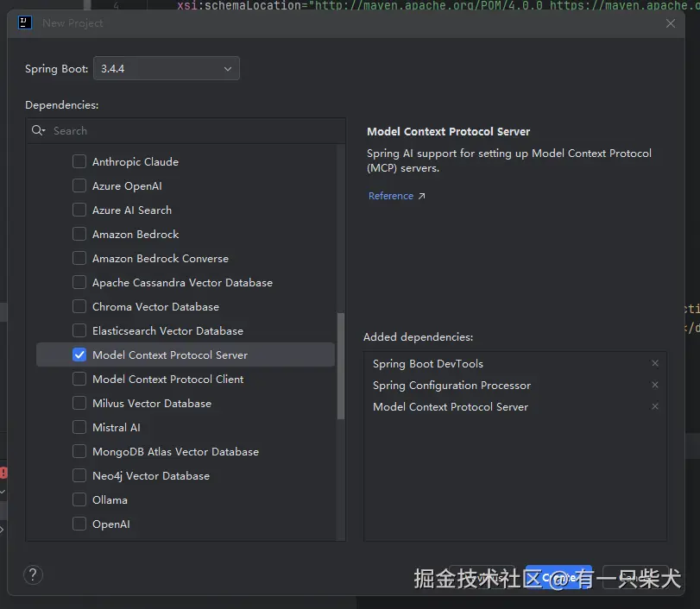Click the dependency search magnifier icon
The width and height of the screenshot is (700, 609).
[x=38, y=130]
